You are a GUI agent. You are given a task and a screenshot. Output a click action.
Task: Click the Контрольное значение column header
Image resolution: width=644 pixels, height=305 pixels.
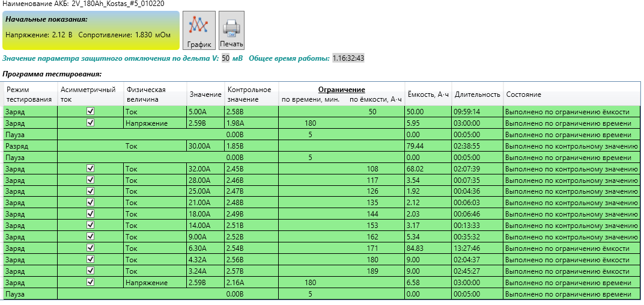coord(251,94)
